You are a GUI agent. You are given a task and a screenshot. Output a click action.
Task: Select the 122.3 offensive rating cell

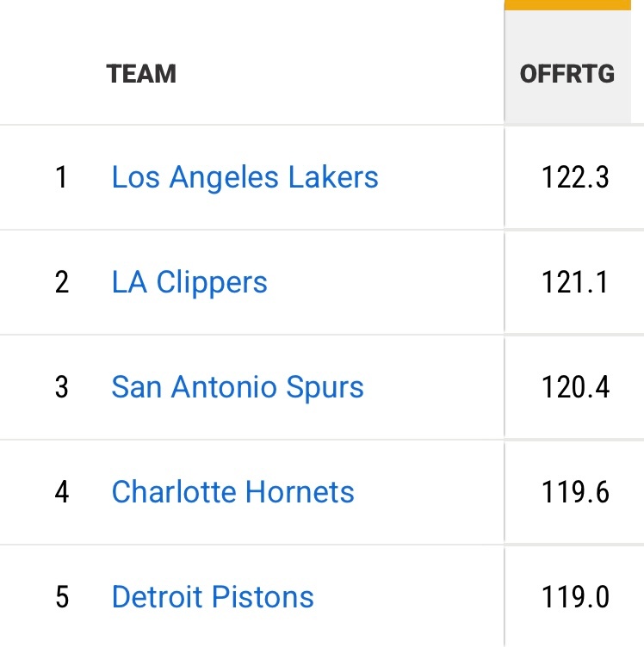coord(575,177)
